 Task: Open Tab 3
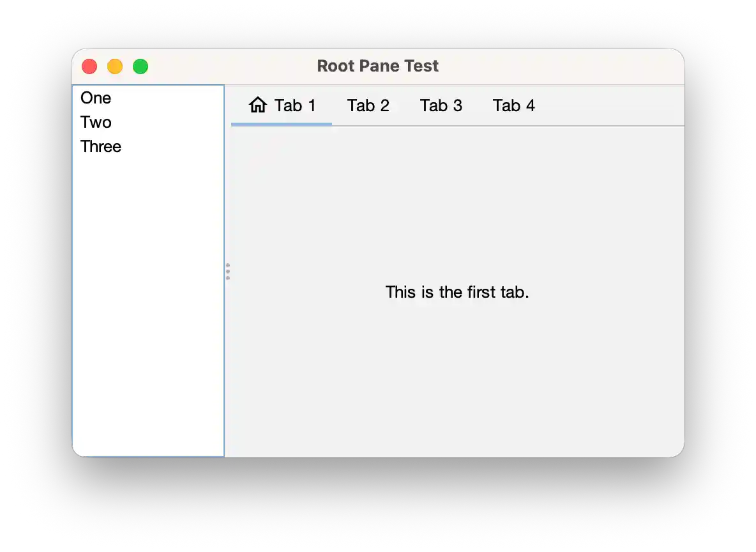pos(441,105)
